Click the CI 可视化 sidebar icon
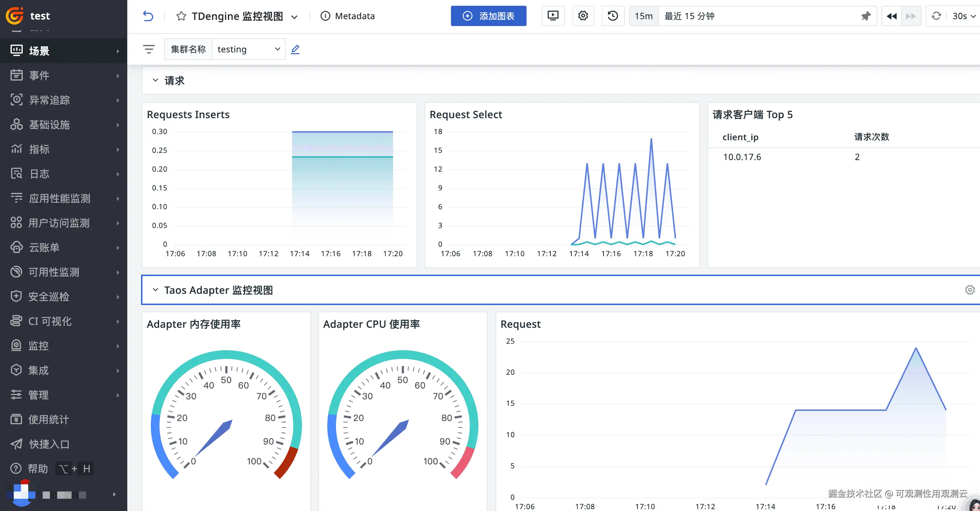Screen dimensions: 980x511 point(16,321)
